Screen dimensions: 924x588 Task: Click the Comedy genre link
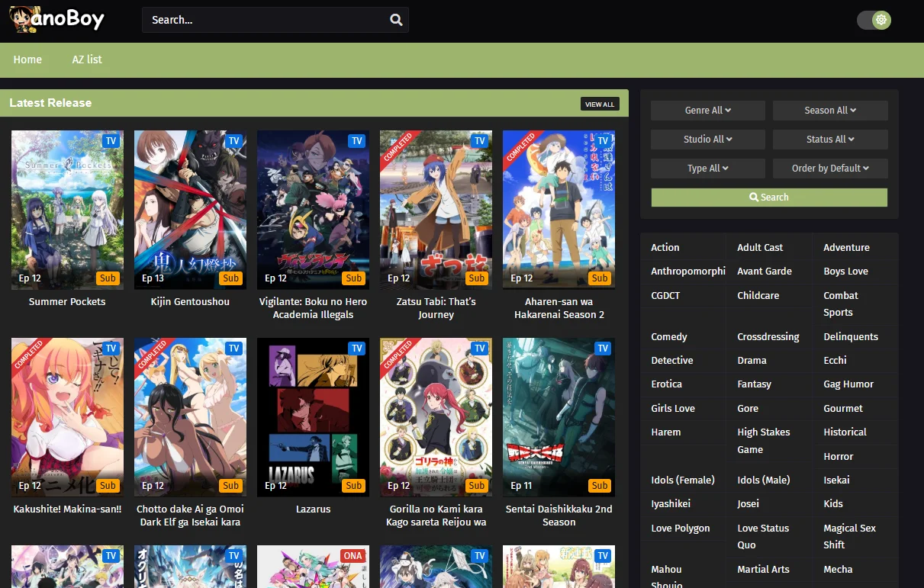[669, 337]
